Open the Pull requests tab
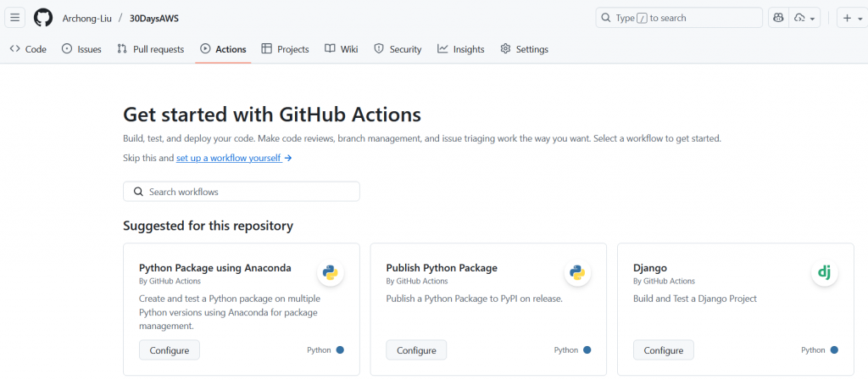 150,49
